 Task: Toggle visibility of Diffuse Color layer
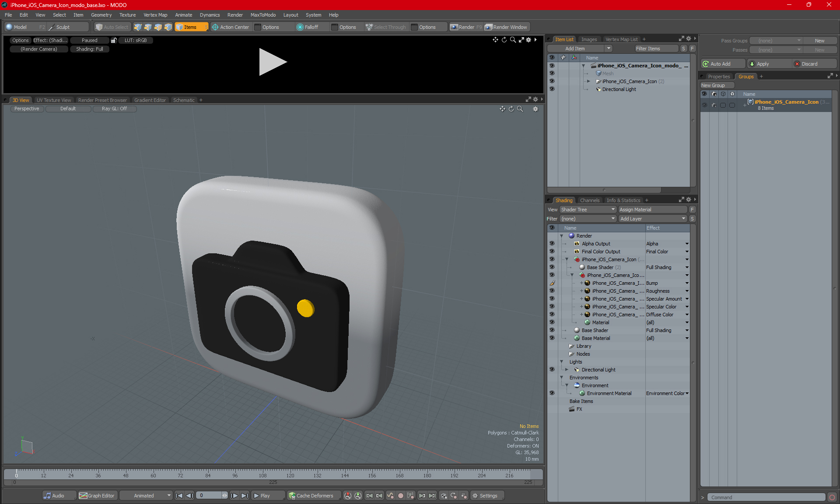click(552, 315)
